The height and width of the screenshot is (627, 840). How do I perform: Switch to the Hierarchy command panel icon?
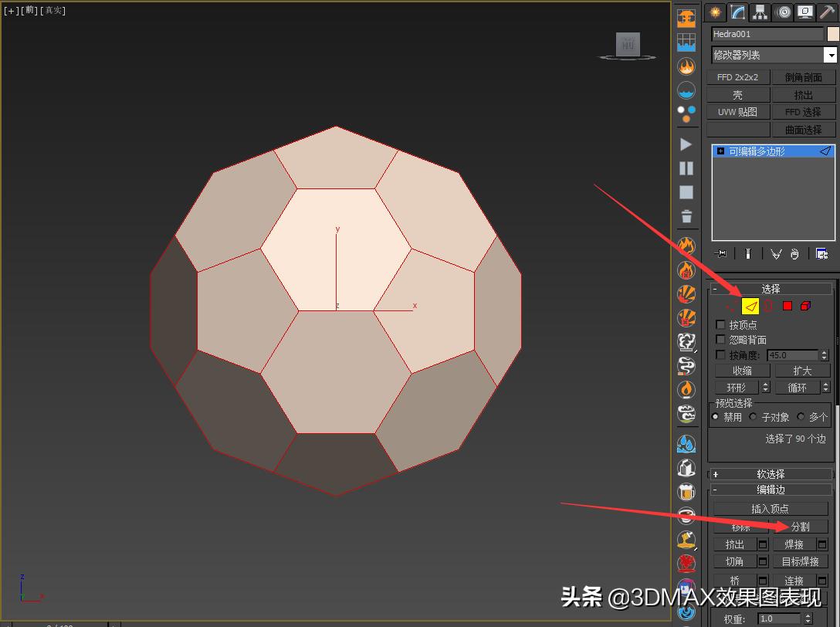pos(760,12)
